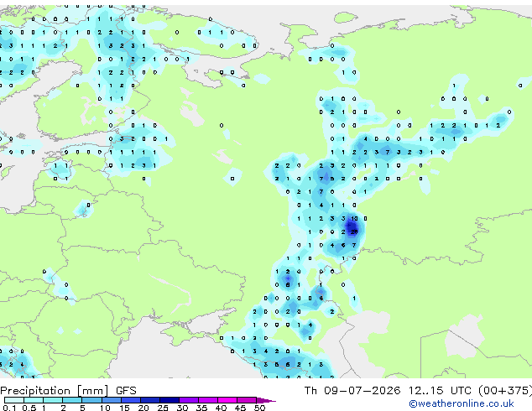
Task: Click the '45' legend scale label
Action: point(240,408)
